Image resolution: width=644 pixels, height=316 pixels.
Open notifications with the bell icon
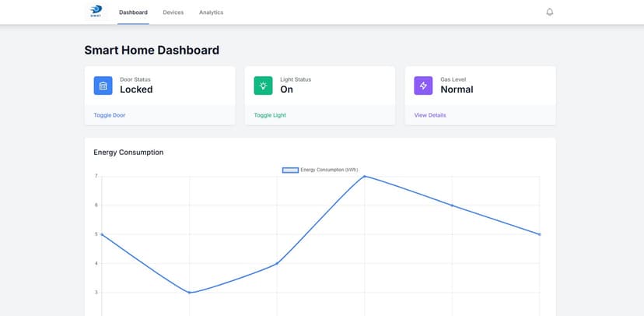[550, 12]
